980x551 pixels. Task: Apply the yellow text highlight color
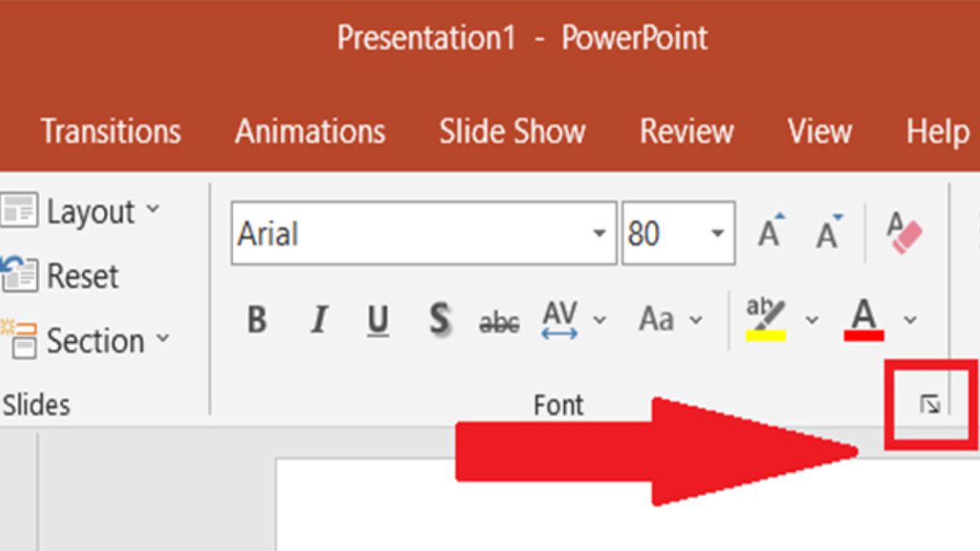766,319
